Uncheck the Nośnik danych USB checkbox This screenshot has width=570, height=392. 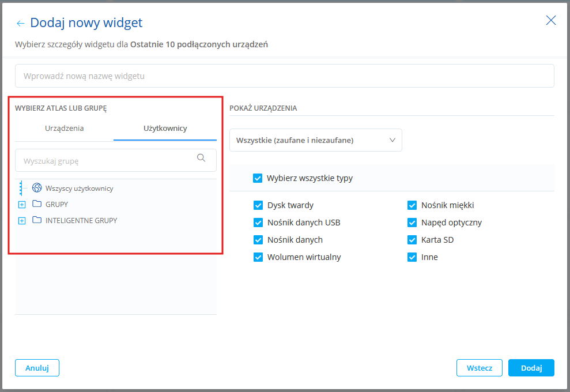pos(258,223)
